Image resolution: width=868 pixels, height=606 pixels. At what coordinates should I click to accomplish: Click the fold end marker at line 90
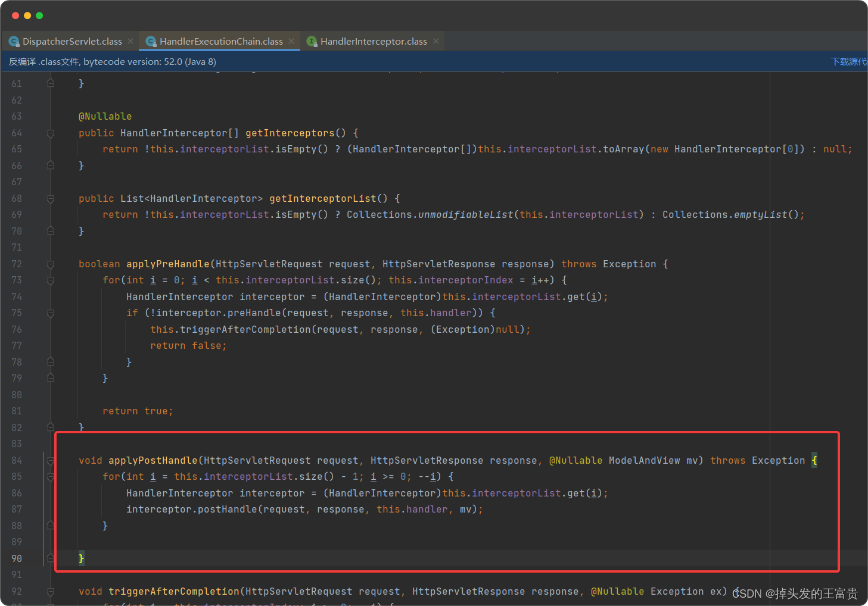click(51, 558)
